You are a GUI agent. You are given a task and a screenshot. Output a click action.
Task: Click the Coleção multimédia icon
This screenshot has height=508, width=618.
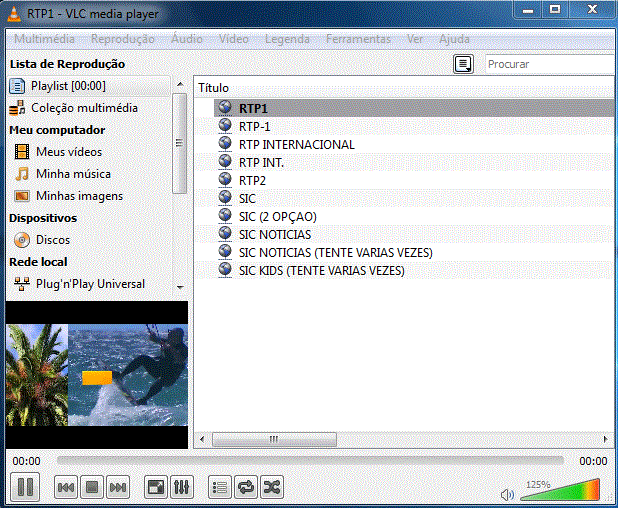(17, 108)
